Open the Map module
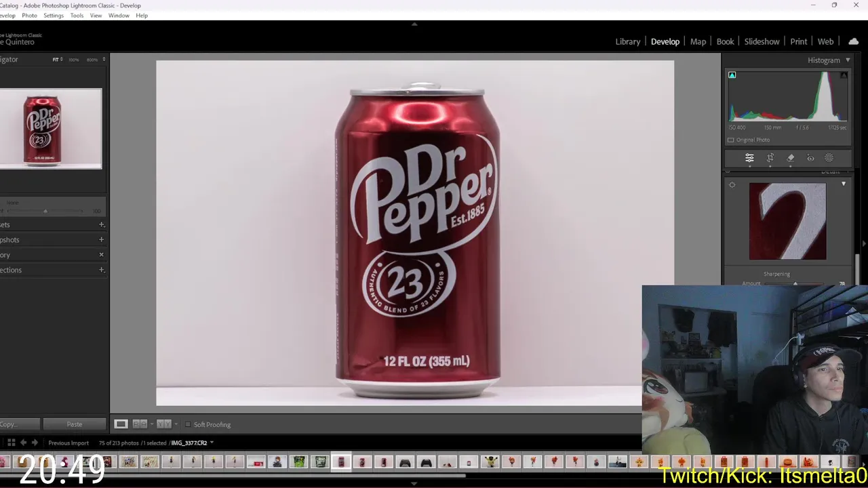 (x=698, y=41)
